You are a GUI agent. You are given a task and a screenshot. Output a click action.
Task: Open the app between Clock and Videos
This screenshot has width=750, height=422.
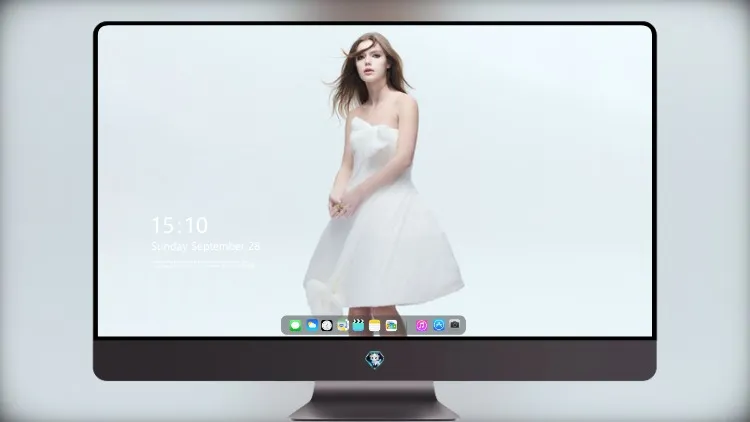coord(342,325)
